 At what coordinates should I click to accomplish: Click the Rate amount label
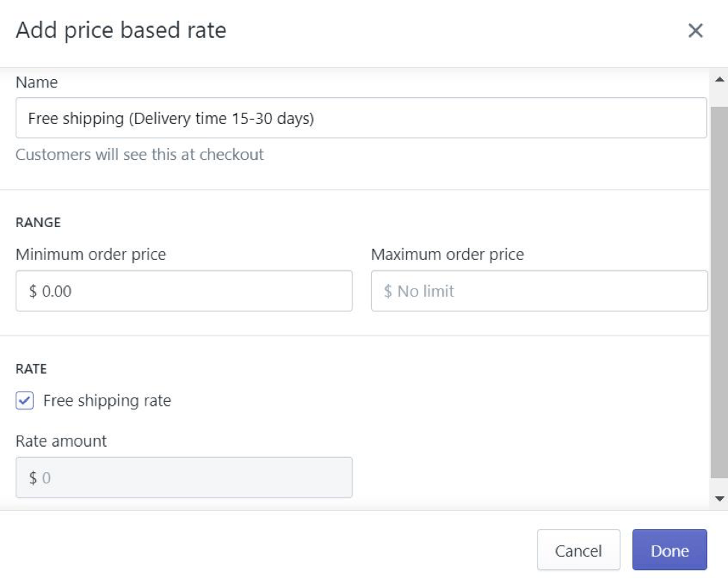[x=61, y=442]
